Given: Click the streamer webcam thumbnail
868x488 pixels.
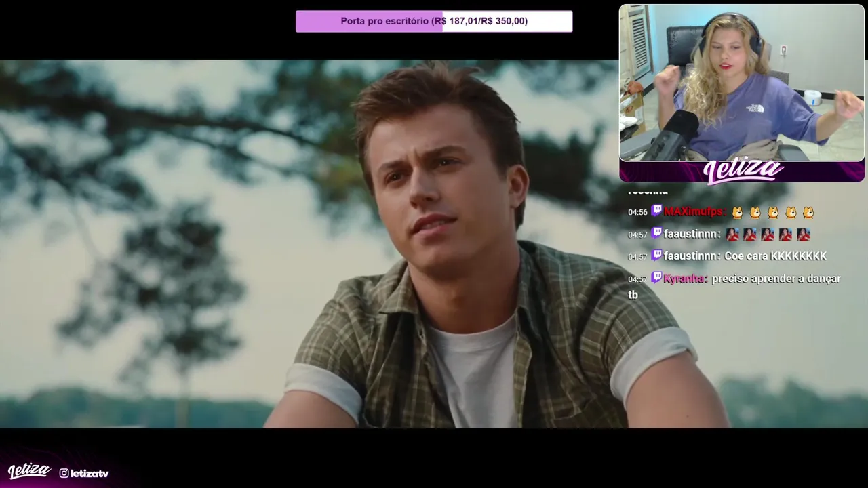Looking at the screenshot, I should coord(742,83).
